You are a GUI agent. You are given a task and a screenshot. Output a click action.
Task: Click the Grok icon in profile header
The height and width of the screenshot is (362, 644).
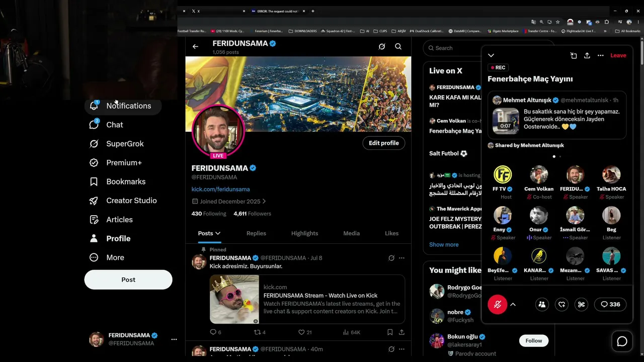pos(382,47)
